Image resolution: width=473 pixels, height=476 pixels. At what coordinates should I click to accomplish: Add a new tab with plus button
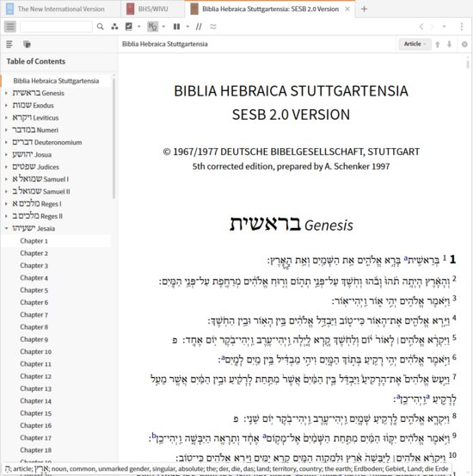(x=364, y=9)
